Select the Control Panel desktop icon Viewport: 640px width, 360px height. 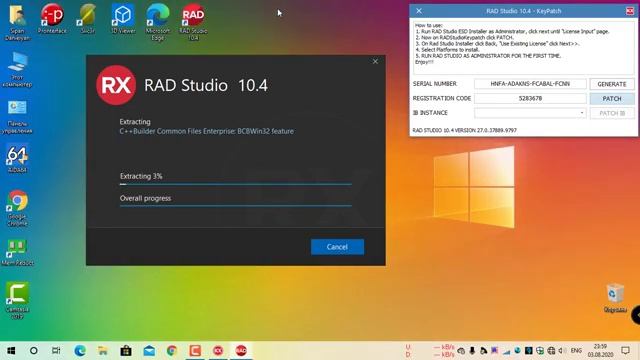click(x=17, y=116)
